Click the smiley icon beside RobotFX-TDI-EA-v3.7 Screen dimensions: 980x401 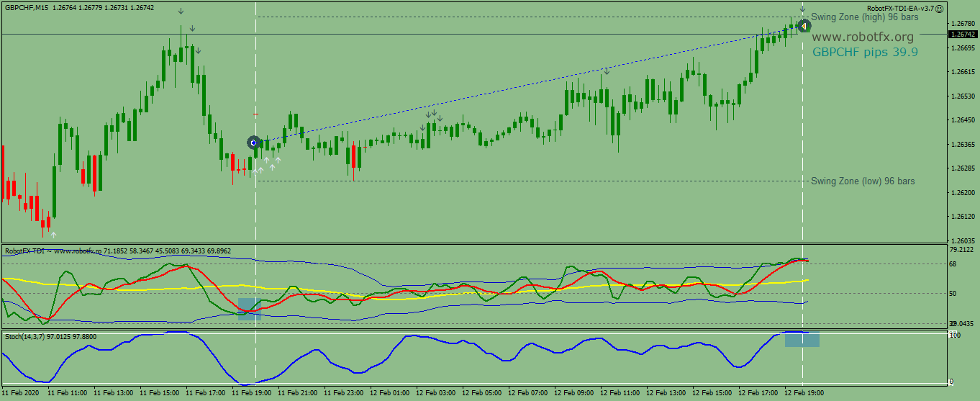(x=940, y=8)
